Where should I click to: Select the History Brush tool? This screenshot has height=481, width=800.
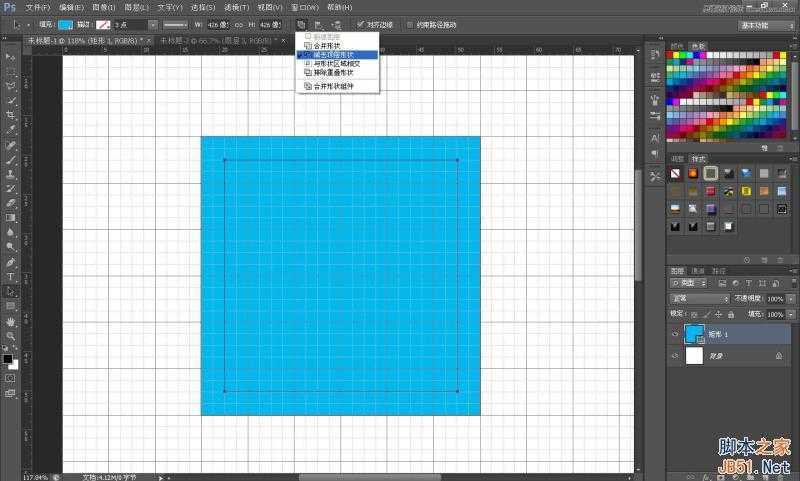point(10,189)
